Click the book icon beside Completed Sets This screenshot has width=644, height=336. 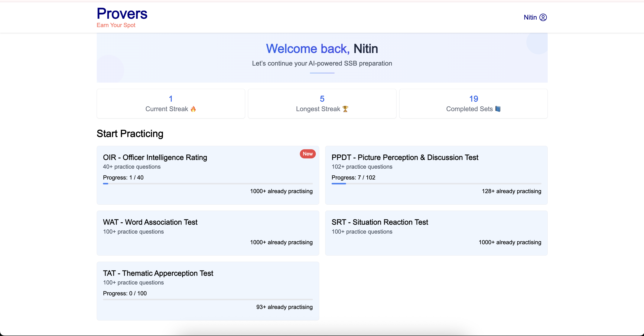click(498, 109)
